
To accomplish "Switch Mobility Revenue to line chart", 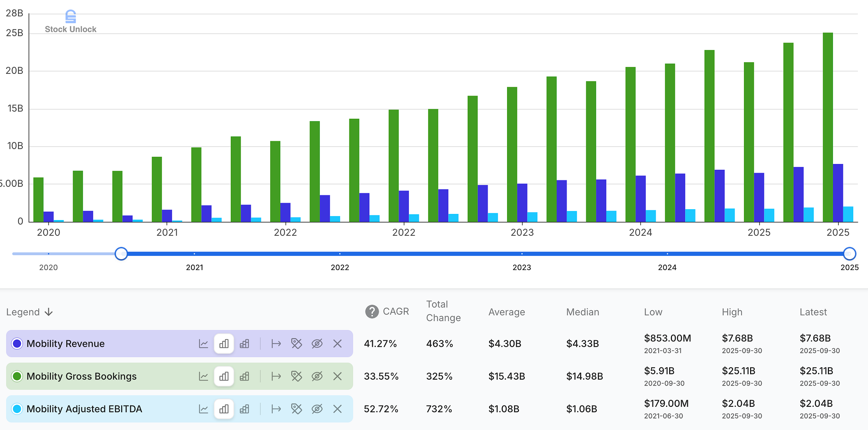I will (x=203, y=343).
